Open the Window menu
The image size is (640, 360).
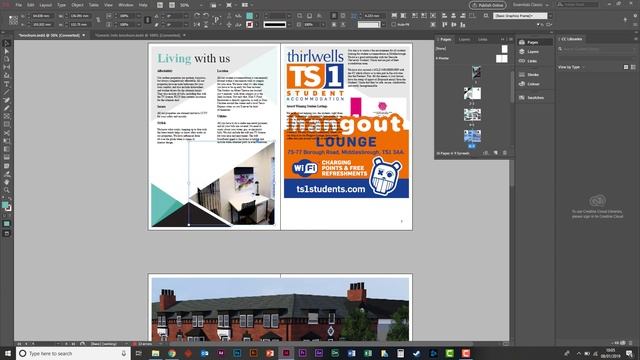coord(126,5)
